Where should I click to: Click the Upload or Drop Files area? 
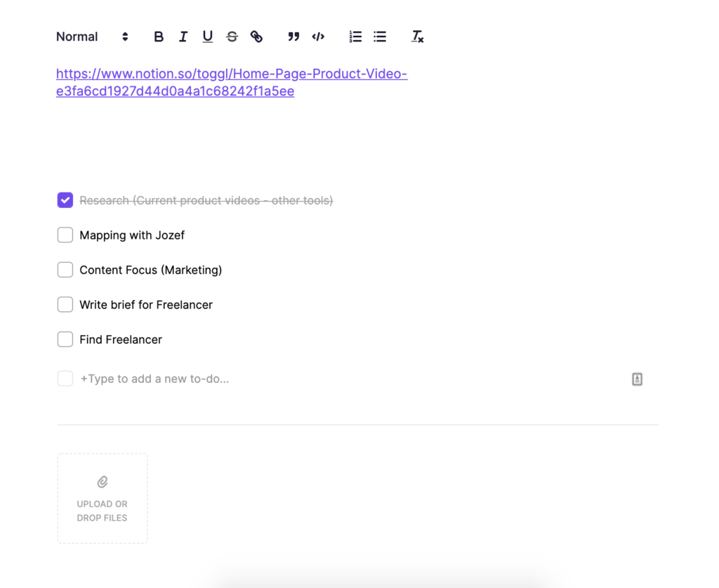[102, 498]
